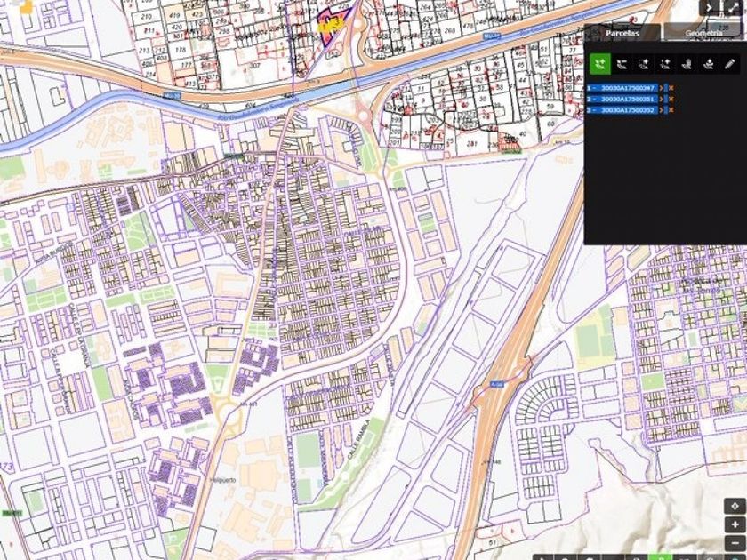747x560 pixels.
Task: Open the Geometría tab
Action: (703, 33)
